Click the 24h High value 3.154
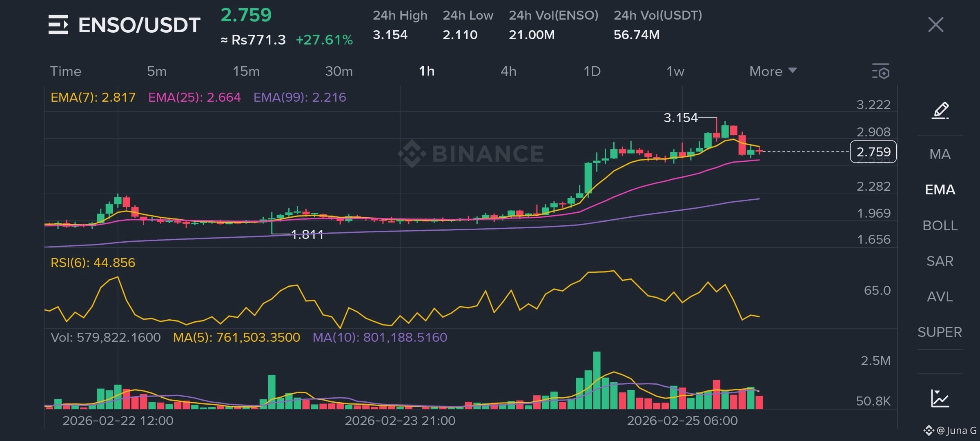 coord(390,35)
